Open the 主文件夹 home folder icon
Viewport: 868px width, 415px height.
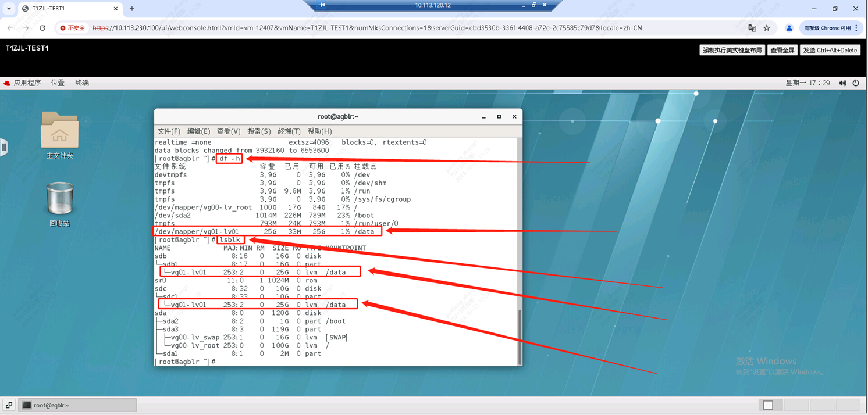click(59, 130)
